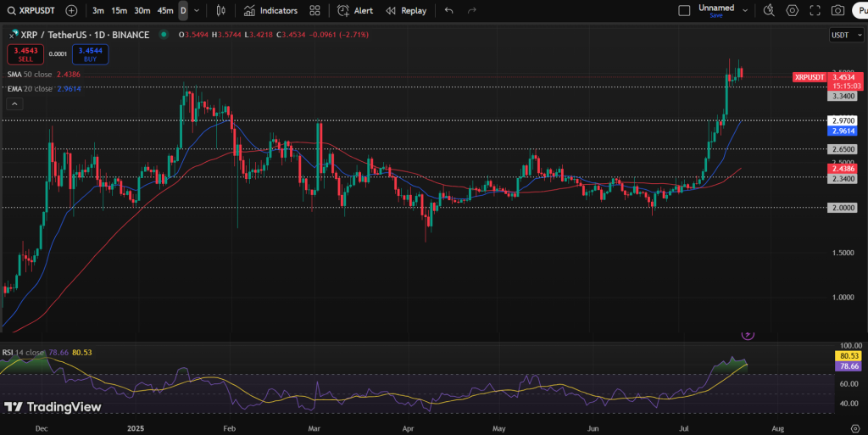
Task: Click the TradingView logo
Action: [53, 407]
